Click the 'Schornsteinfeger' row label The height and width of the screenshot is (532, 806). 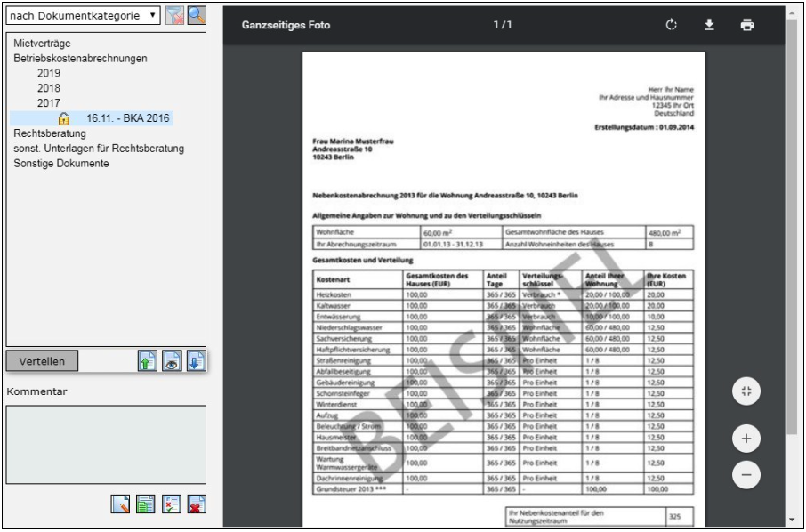(343, 393)
